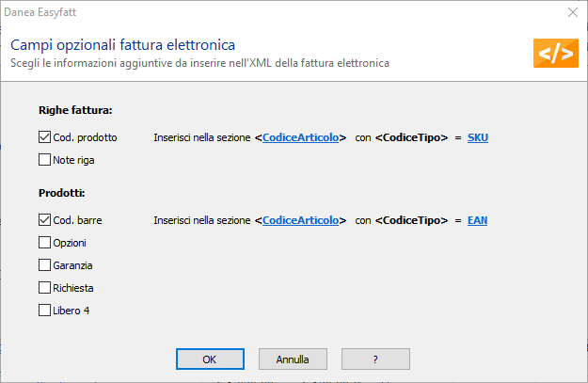
Task: Uncheck the Cod. prodotto checkbox
Action: point(44,137)
